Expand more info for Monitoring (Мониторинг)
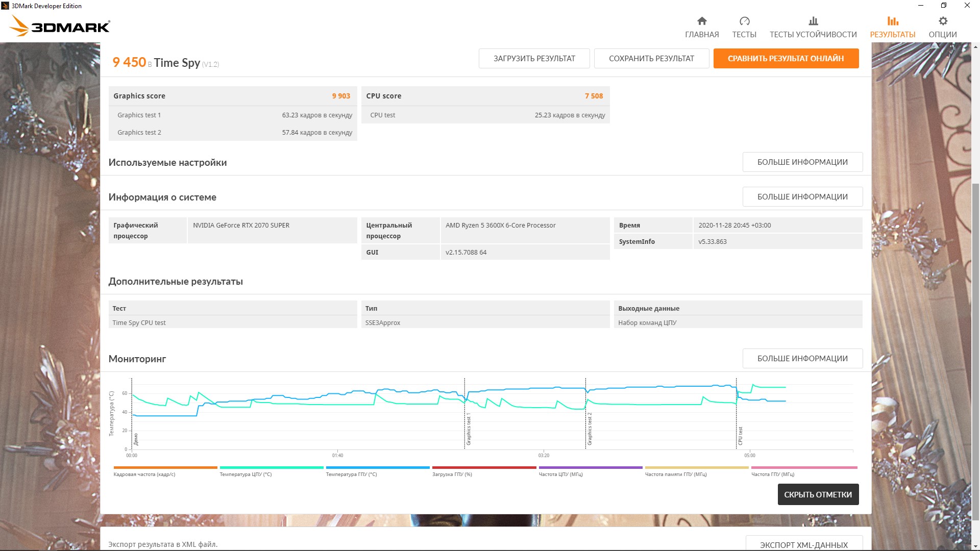This screenshot has height=551, width=980. [x=802, y=359]
